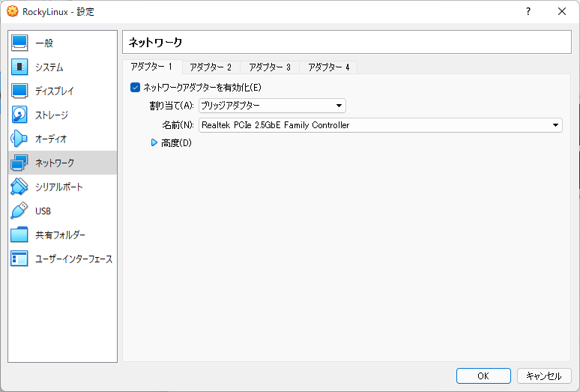This screenshot has height=392, width=580.
Task: Open the 割り当て bridge adapter dropdown
Action: click(x=272, y=106)
